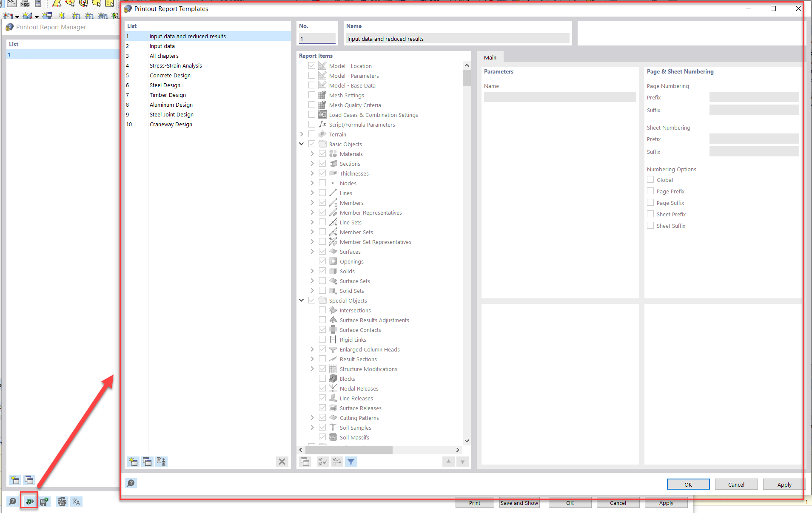Select the Steel Design template

165,85
